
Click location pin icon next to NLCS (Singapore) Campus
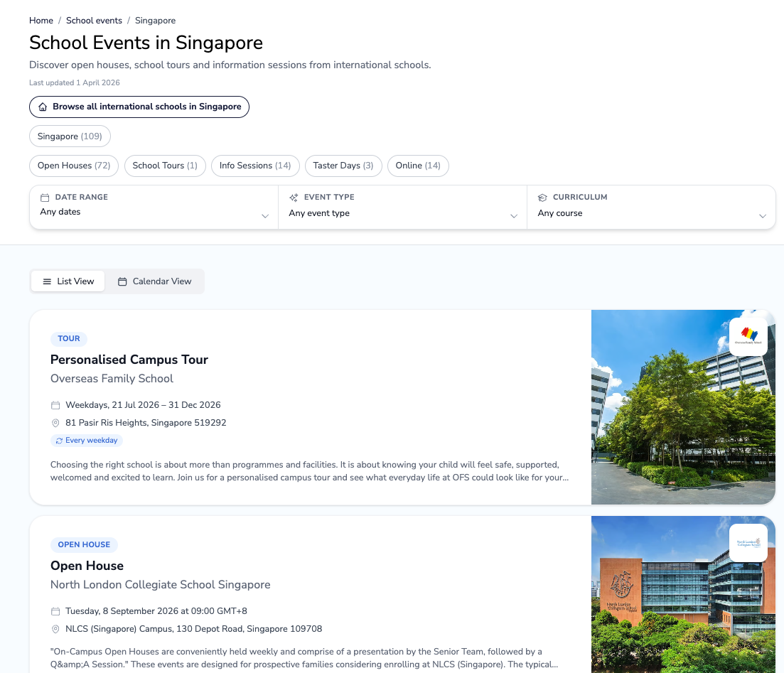(x=55, y=629)
